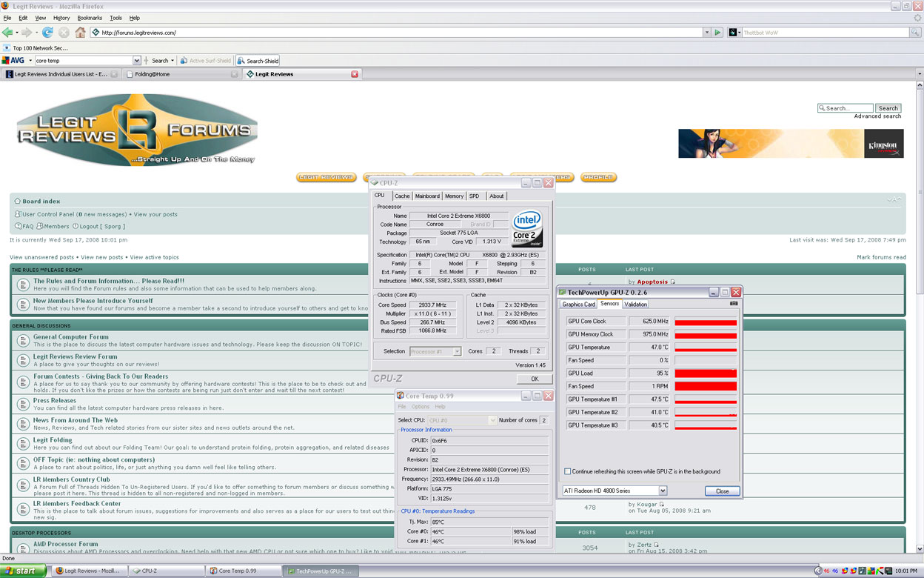Open the Firefox Tools menu
Viewport: 924px width, 578px height.
116,18
